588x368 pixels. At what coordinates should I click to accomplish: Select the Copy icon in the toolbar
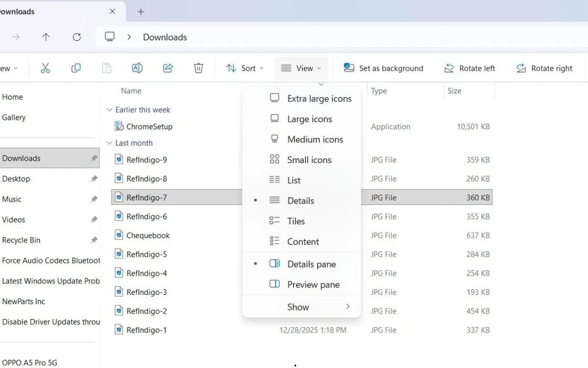coord(76,68)
